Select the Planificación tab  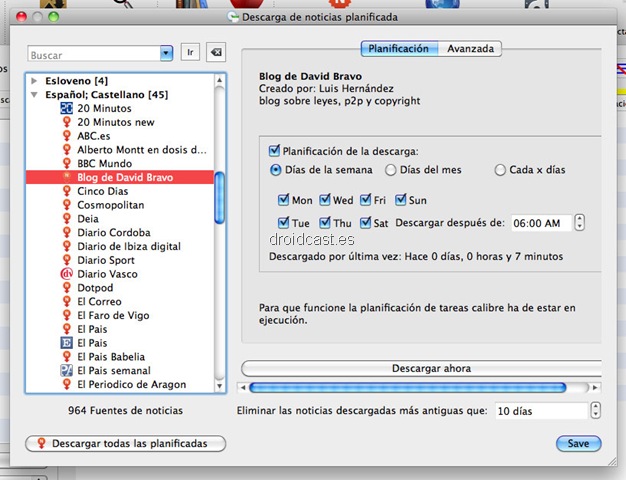(x=398, y=49)
